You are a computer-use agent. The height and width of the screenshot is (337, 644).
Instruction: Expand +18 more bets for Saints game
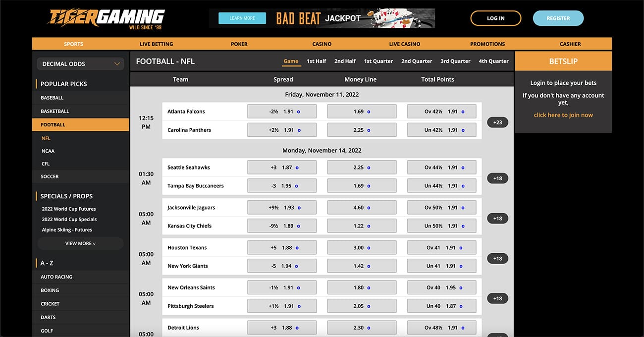[x=497, y=298]
